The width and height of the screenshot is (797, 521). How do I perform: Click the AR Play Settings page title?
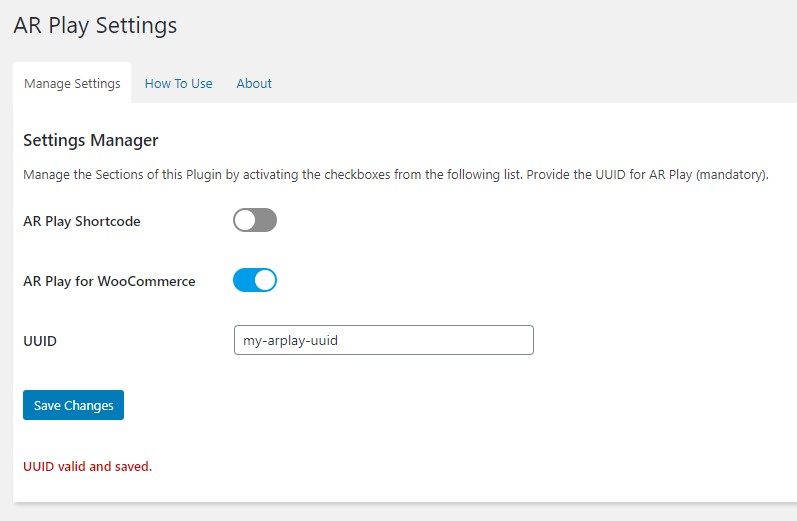(x=95, y=25)
